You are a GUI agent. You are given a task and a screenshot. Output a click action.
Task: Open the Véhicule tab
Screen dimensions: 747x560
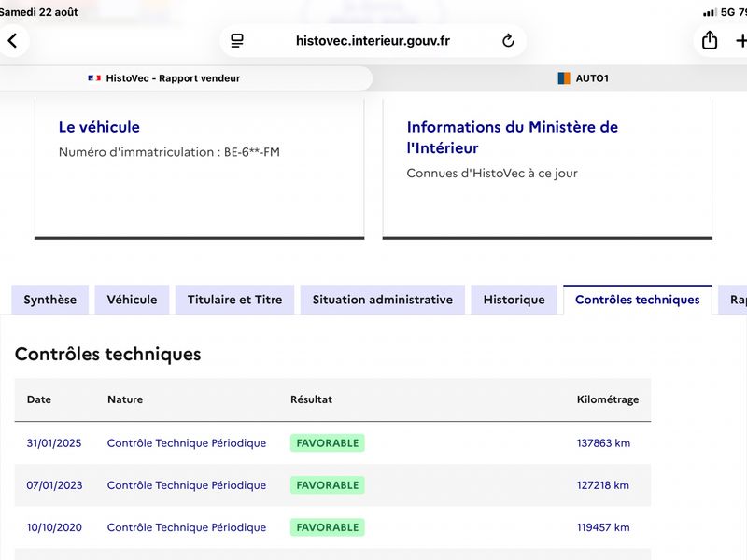(x=132, y=300)
